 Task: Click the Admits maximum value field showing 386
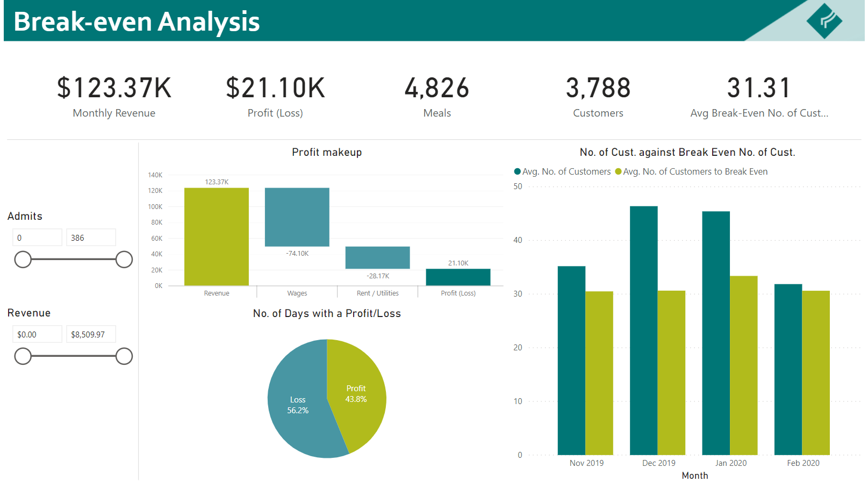pos(91,238)
